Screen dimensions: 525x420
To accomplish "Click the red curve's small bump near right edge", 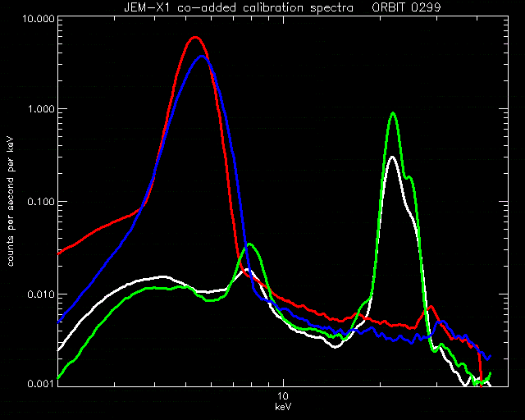I will pos(431,307).
